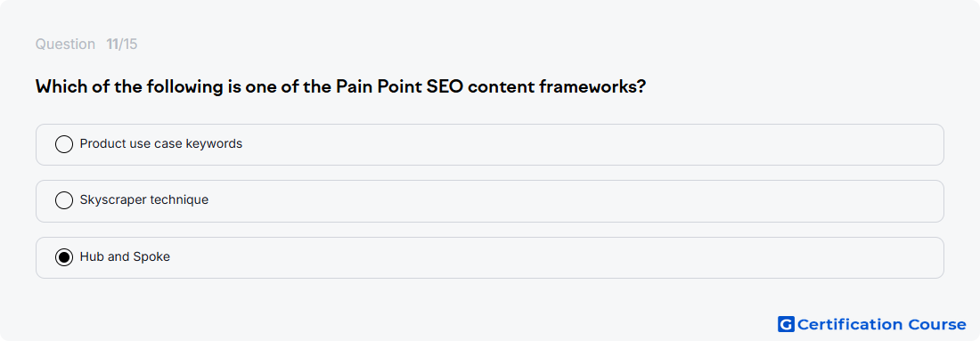Open the "Certification Course" branding link
Screen dimensions: 980x341
click(x=872, y=324)
